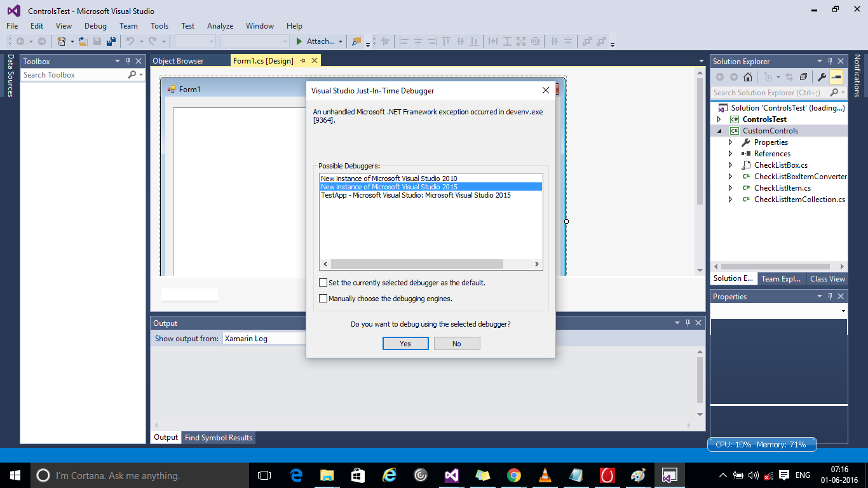
Task: Switch to the Object Browser tab
Action: (x=178, y=61)
